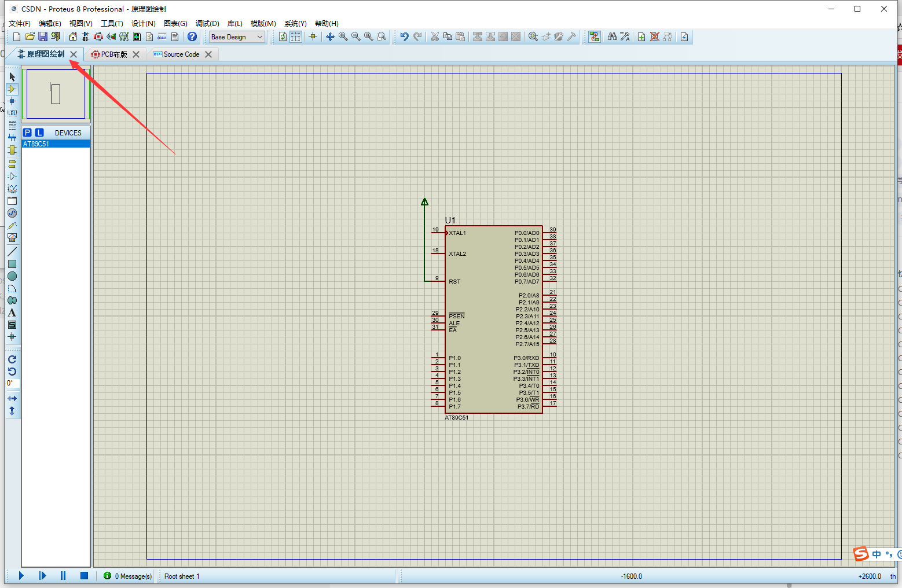Zoom out using the magnifier minus icon
Viewport: 902px width, 588px height.
(355, 36)
